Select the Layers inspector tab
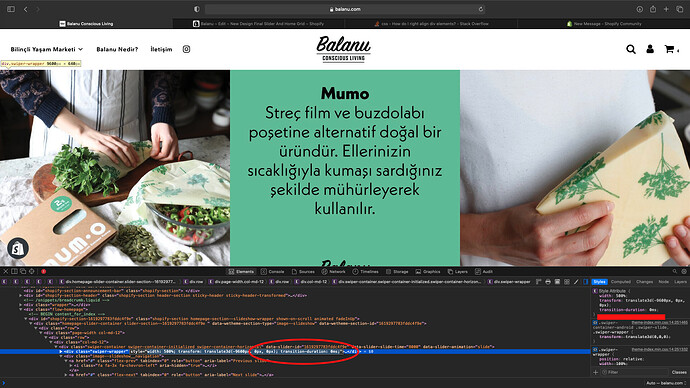 [458, 271]
